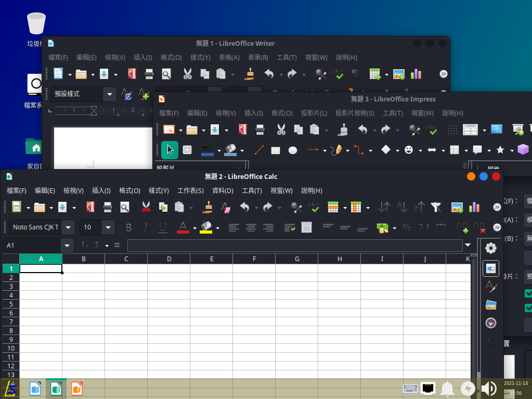Open the 檔案(F) menu in Calc
This screenshot has height=399, width=532.
tap(17, 191)
